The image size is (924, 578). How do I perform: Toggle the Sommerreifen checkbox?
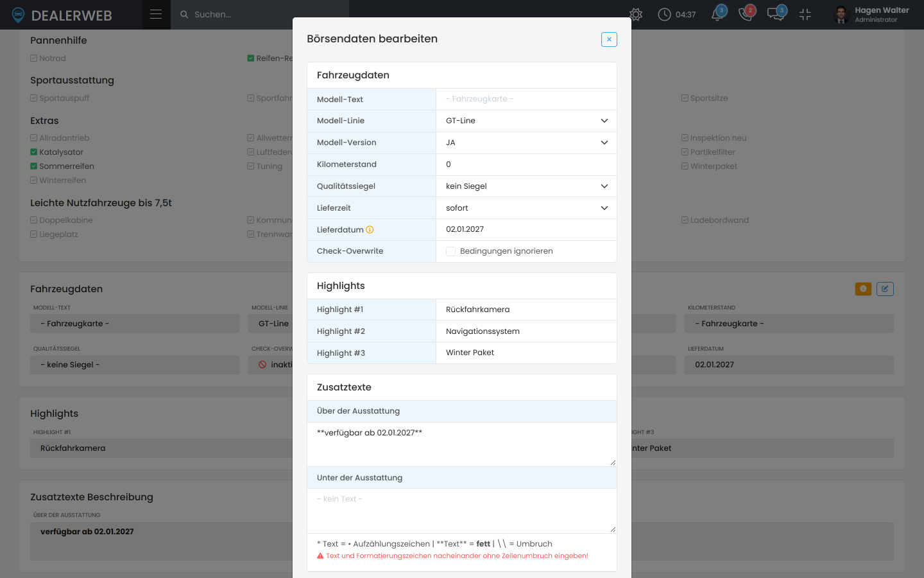(x=33, y=166)
